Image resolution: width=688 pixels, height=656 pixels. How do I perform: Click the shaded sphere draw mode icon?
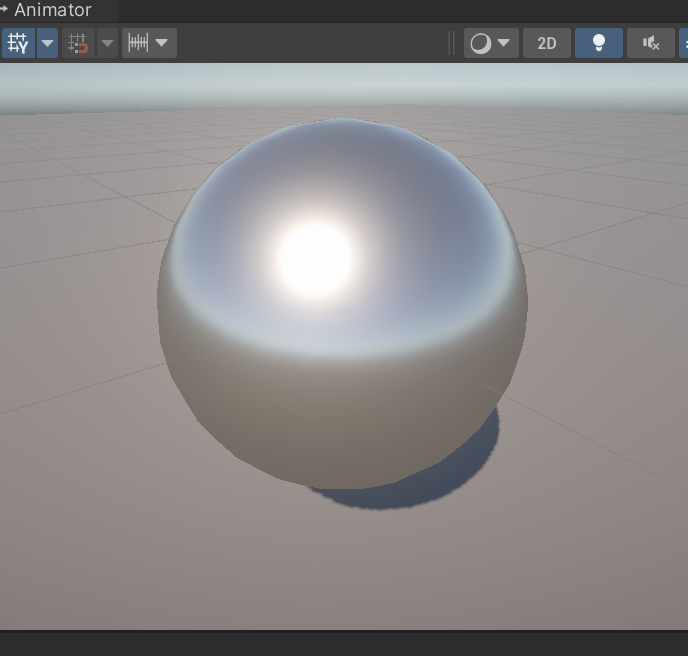(480, 43)
